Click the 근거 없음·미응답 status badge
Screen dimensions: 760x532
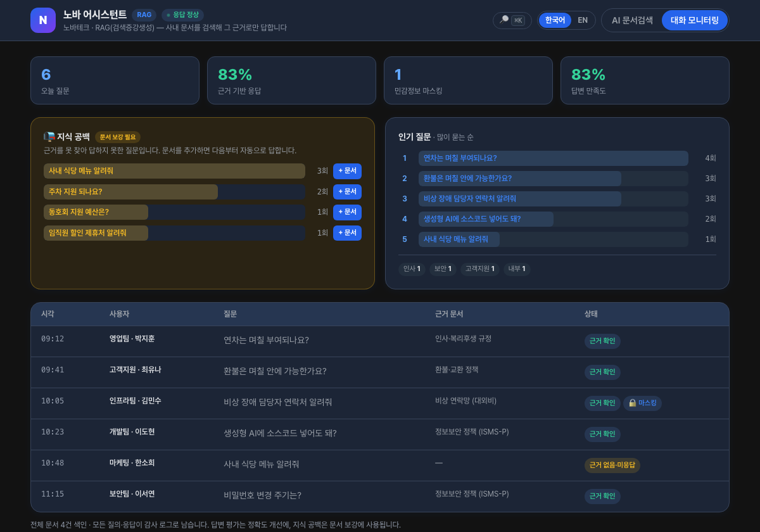[x=612, y=465]
